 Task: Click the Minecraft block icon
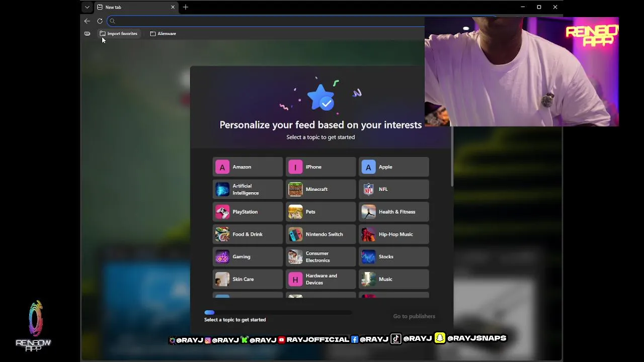click(295, 190)
